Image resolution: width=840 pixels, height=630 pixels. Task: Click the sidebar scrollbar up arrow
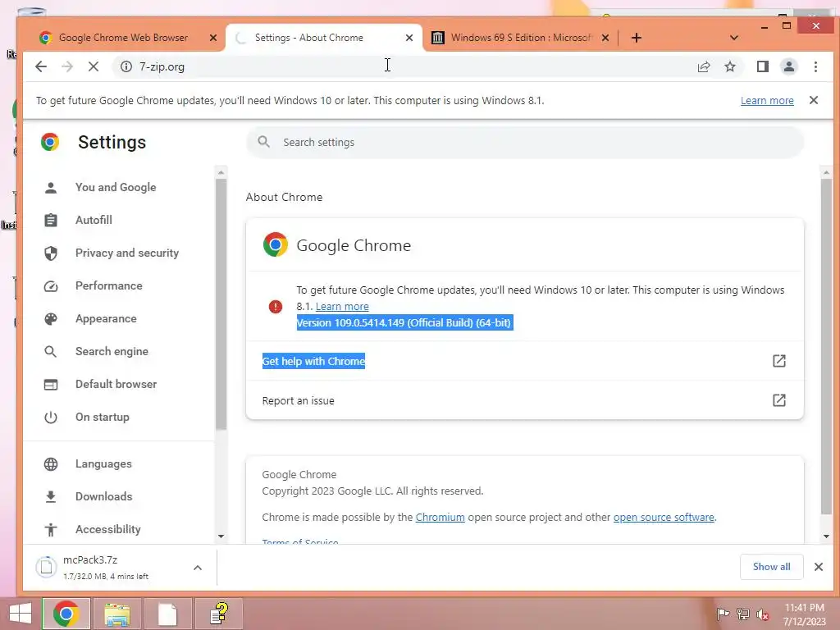coord(221,172)
